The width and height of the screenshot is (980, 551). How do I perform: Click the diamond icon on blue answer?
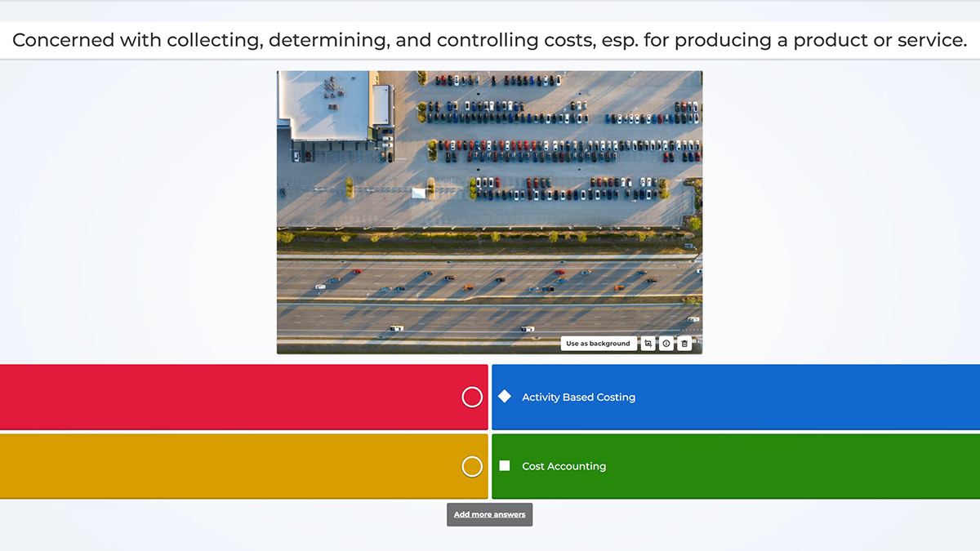click(505, 396)
